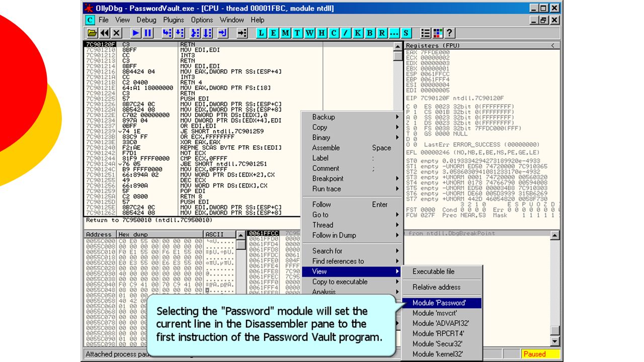This screenshot has height=362, width=644.
Task: Click the Registers (FPU) header bar
Action: click(x=482, y=45)
